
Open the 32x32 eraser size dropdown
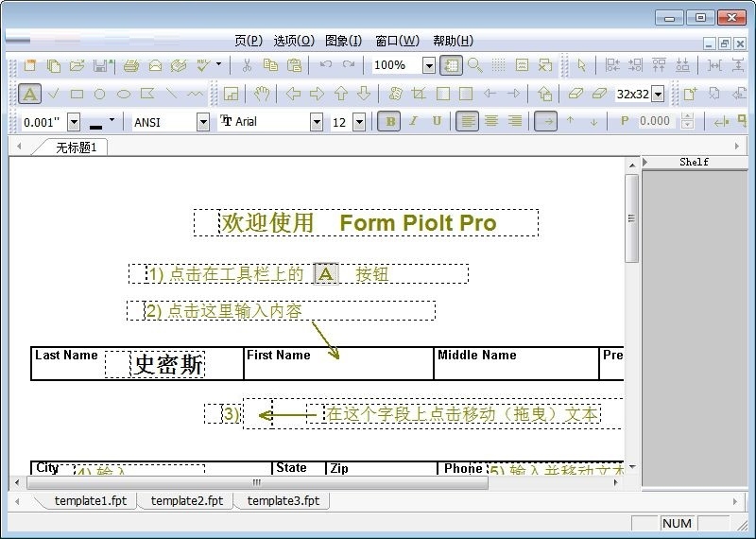658,95
